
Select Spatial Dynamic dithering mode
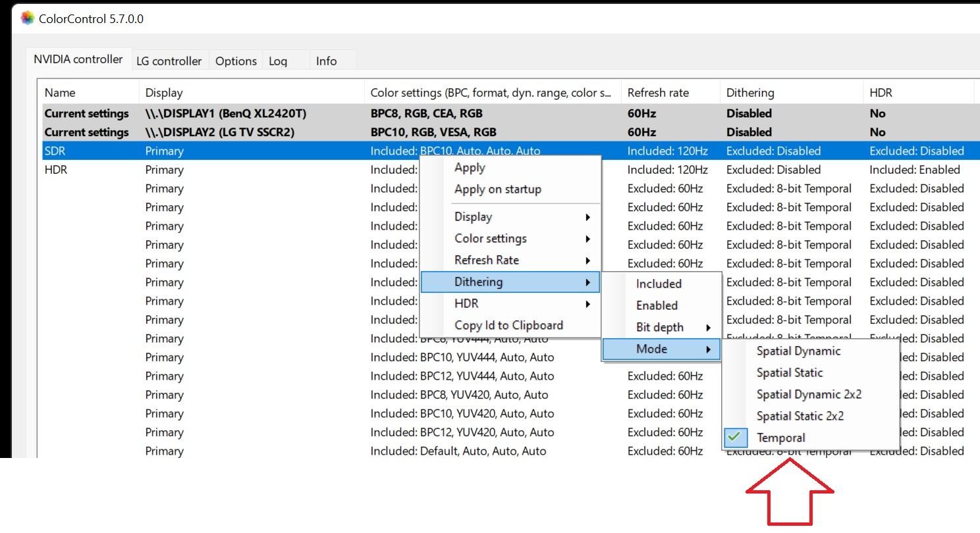pyautogui.click(x=811, y=351)
